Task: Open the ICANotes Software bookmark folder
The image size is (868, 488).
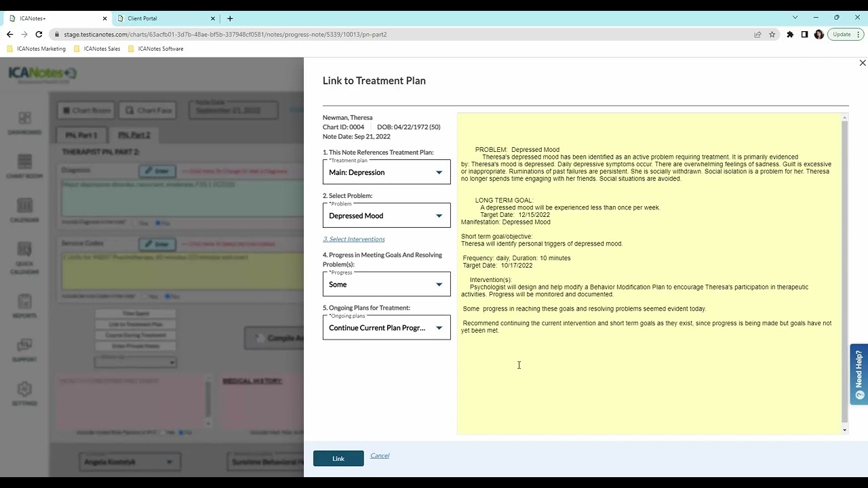Action: pyautogui.click(x=155, y=49)
